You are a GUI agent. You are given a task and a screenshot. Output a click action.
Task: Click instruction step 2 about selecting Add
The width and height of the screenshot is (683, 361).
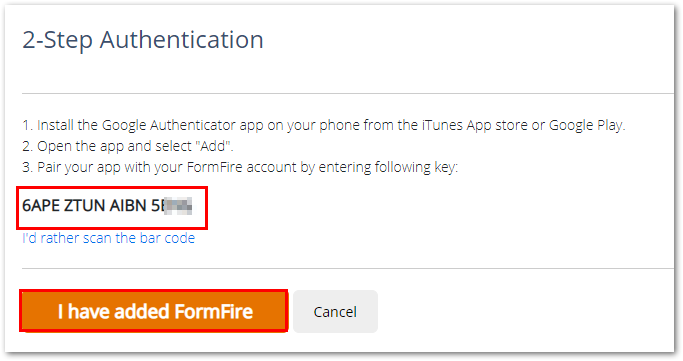click(x=128, y=146)
